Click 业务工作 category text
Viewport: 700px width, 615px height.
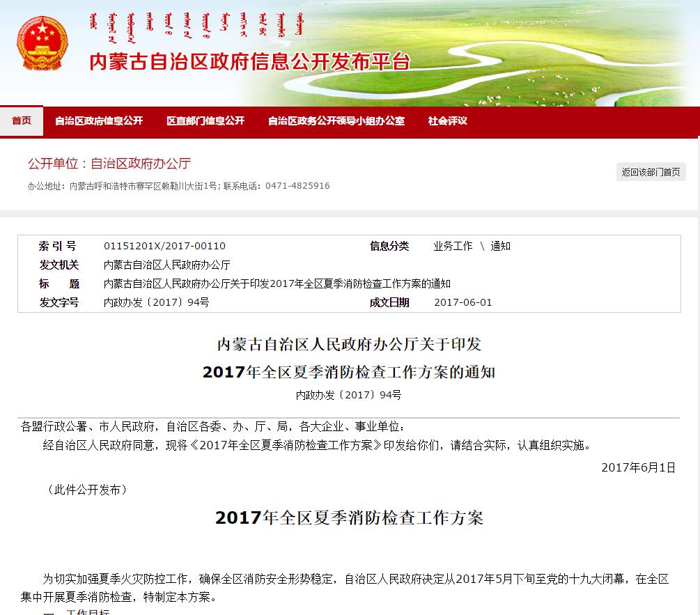pyautogui.click(x=453, y=246)
